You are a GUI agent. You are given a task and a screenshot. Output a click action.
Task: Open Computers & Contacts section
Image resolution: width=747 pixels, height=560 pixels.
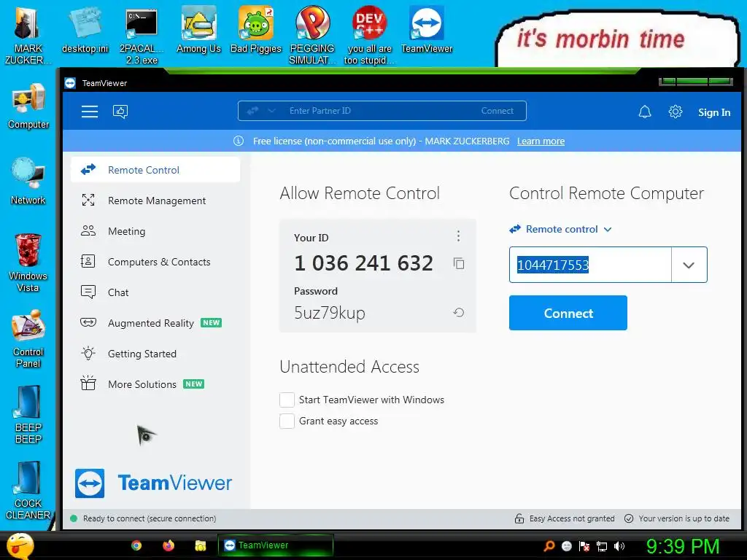point(155,262)
